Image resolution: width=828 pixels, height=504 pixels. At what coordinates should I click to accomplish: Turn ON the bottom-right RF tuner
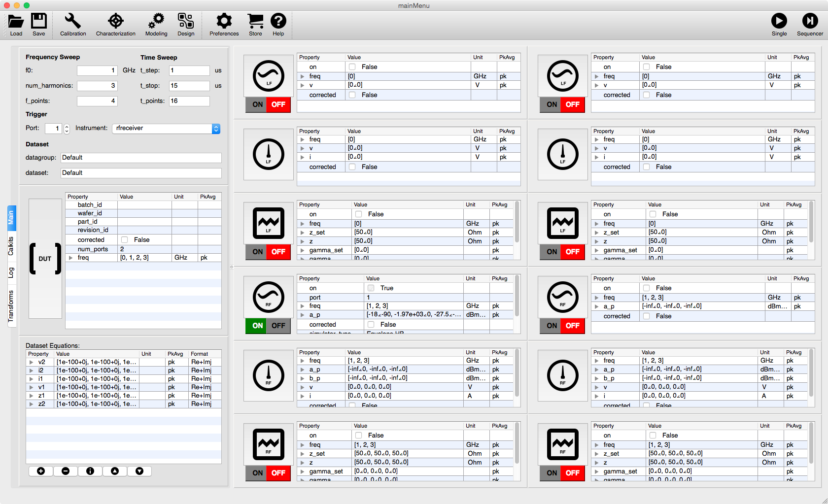point(552,473)
